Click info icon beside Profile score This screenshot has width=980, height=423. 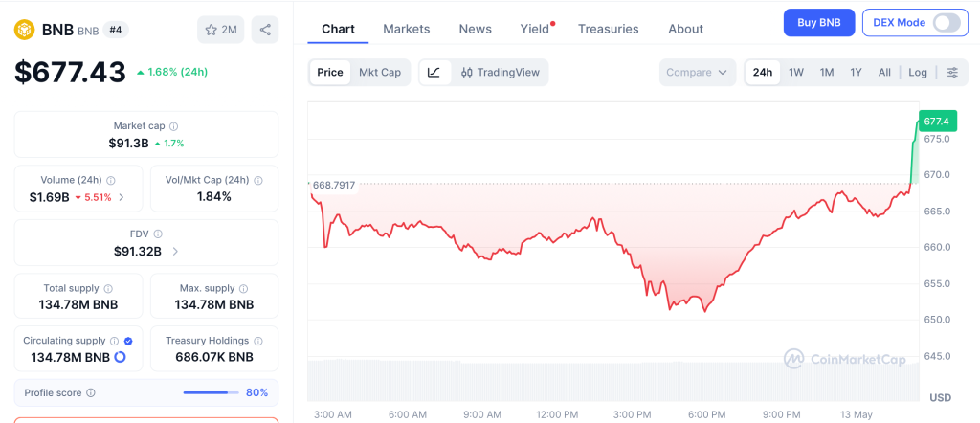pos(91,393)
